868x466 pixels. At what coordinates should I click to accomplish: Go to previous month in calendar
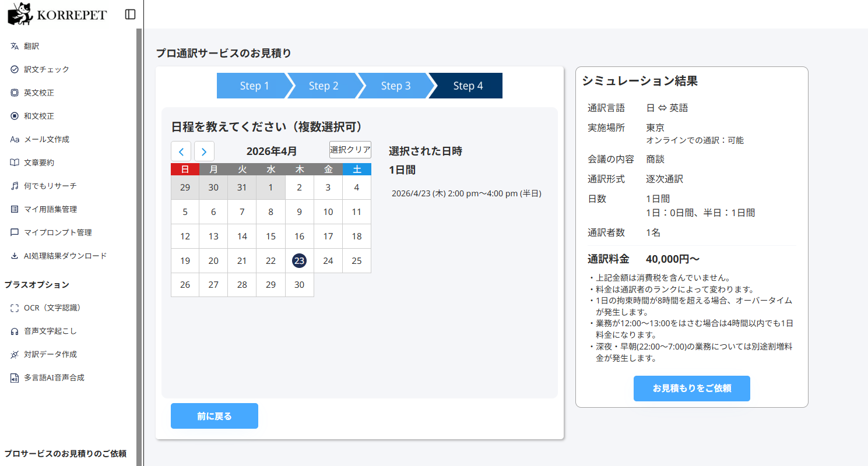tap(181, 151)
